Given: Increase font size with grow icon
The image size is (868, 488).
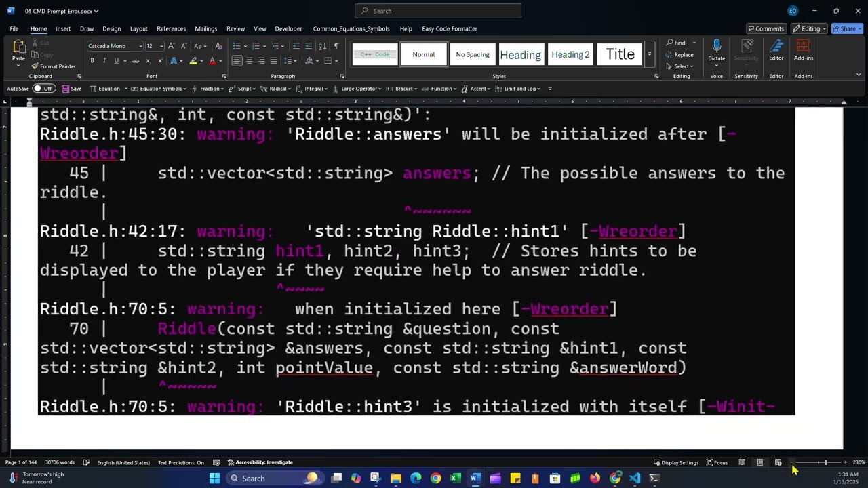Looking at the screenshot, I should 171,46.
